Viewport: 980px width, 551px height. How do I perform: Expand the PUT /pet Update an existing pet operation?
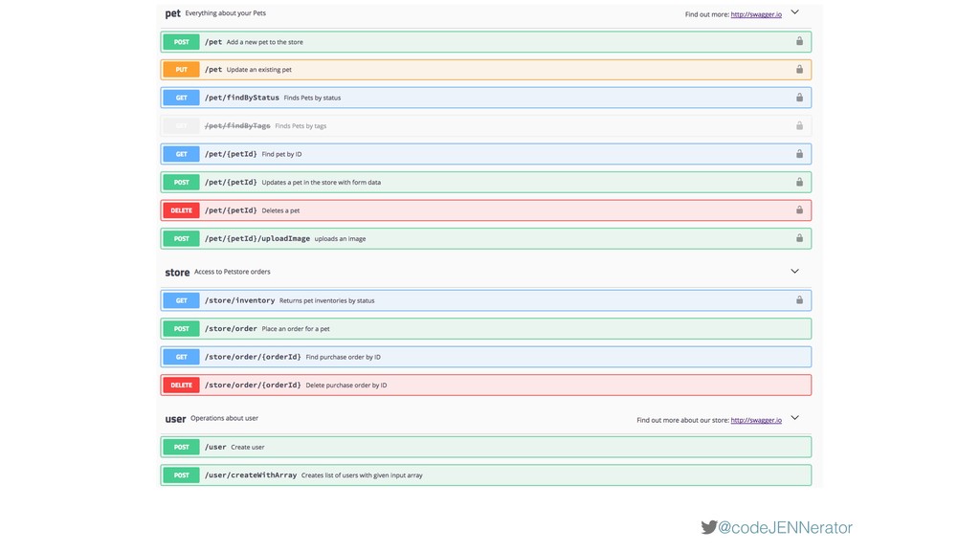[x=485, y=69]
